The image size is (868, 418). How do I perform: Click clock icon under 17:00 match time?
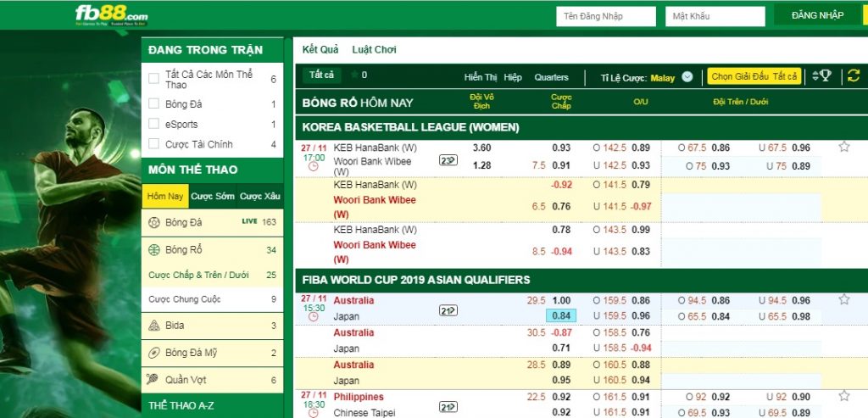[x=314, y=167]
